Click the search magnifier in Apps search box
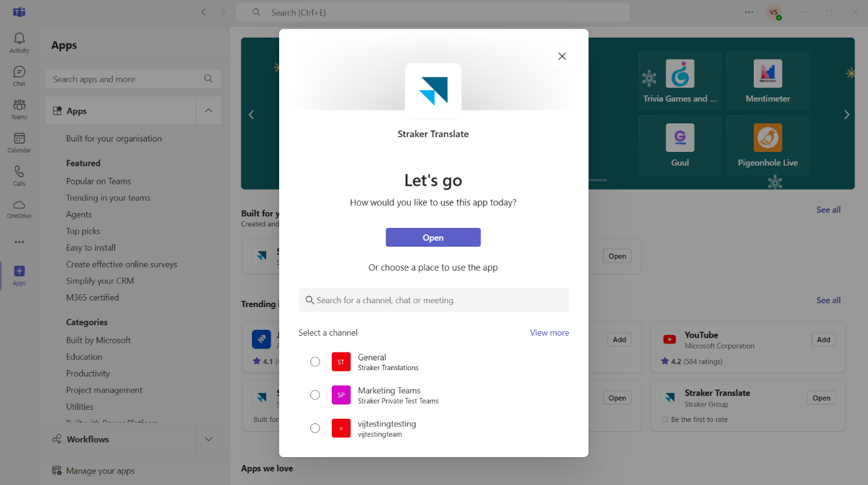The image size is (868, 485). click(x=208, y=79)
